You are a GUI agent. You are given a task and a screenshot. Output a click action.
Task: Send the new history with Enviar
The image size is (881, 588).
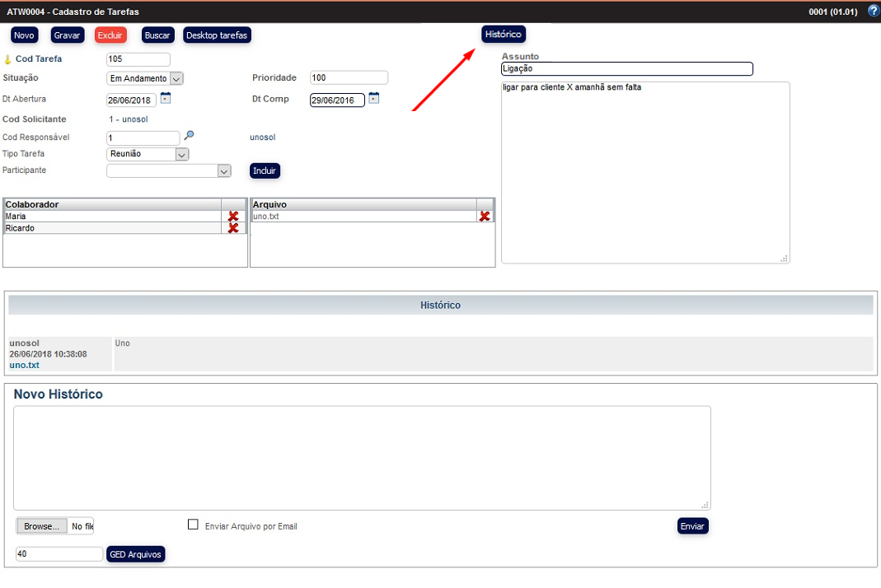692,526
